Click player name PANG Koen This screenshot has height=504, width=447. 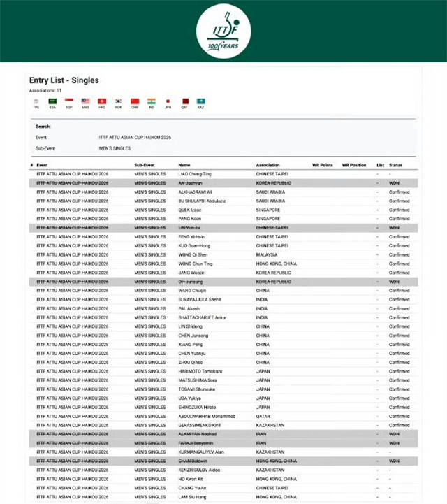coord(190,219)
